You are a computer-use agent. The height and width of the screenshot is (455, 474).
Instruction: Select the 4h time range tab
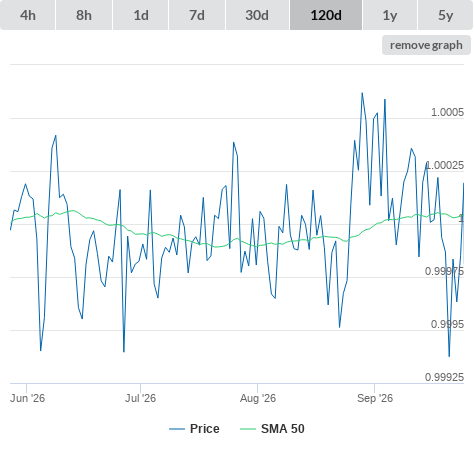tap(28, 15)
